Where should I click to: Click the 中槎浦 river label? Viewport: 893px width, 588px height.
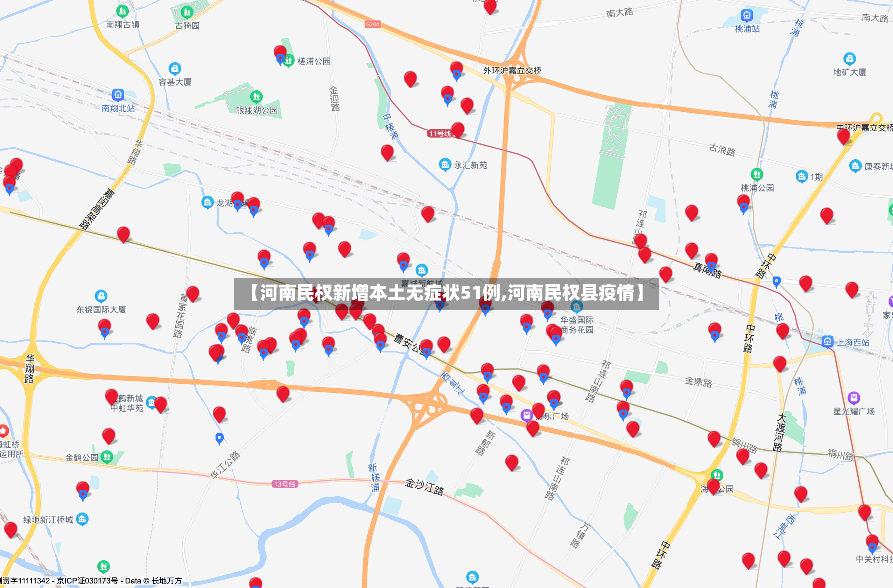(x=391, y=126)
